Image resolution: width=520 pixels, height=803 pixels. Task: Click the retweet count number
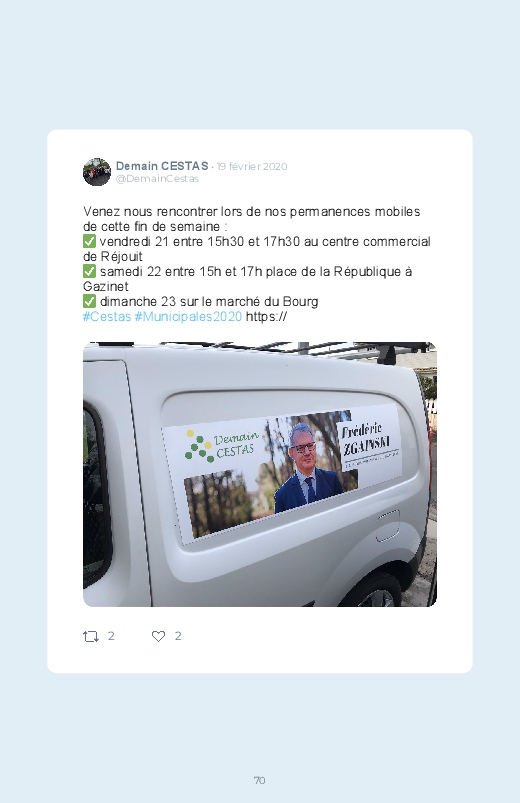(111, 636)
